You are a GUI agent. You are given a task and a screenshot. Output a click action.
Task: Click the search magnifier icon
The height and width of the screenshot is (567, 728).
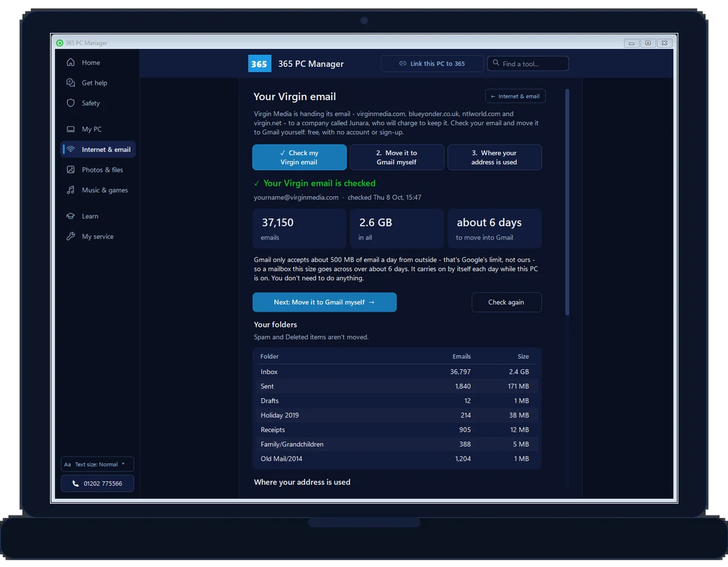496,63
